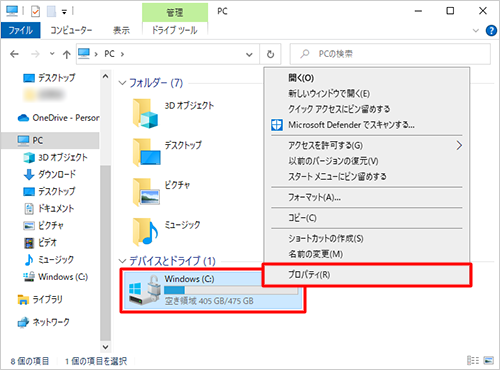Click the PC system icon in title bar

tap(12, 11)
